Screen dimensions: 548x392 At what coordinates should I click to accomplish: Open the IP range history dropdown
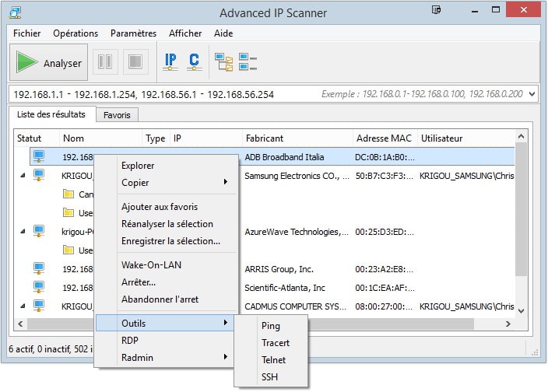[532, 94]
